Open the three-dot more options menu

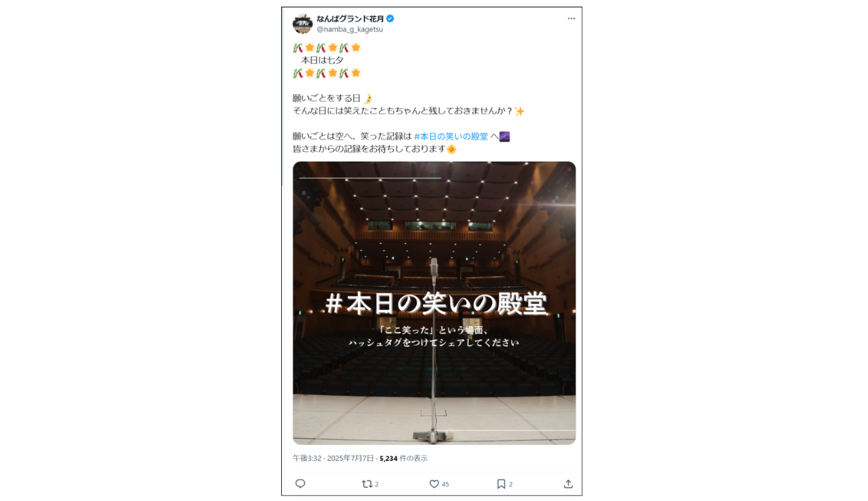click(x=571, y=19)
